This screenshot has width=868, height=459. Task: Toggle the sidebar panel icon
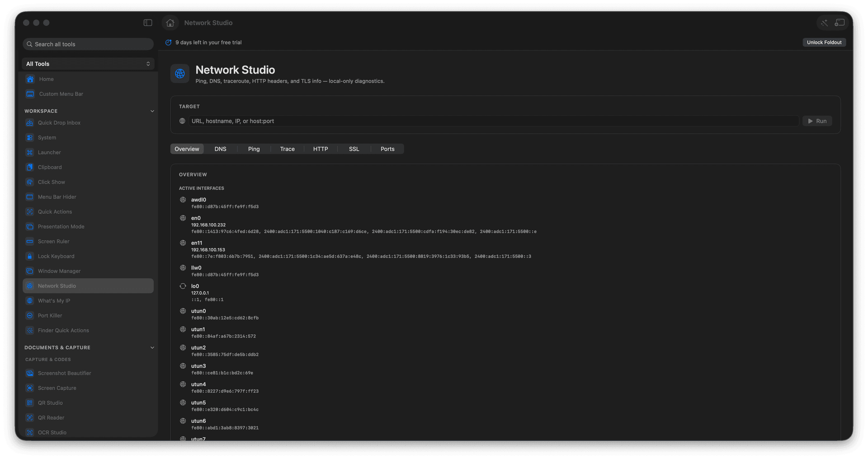148,23
